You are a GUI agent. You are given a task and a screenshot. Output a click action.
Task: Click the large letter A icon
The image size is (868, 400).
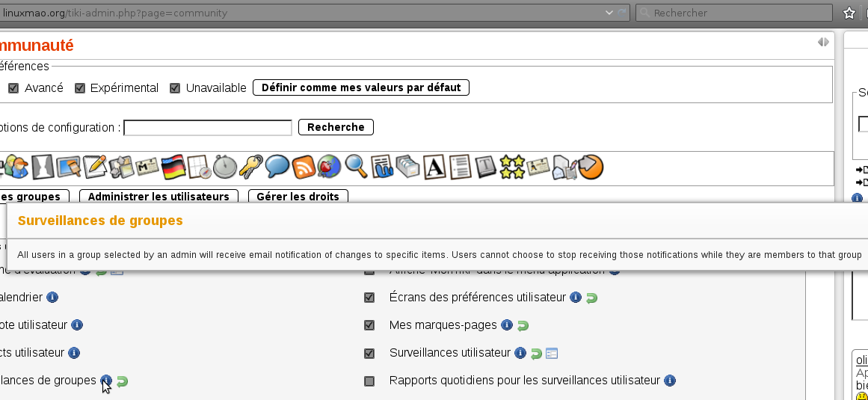coord(434,167)
